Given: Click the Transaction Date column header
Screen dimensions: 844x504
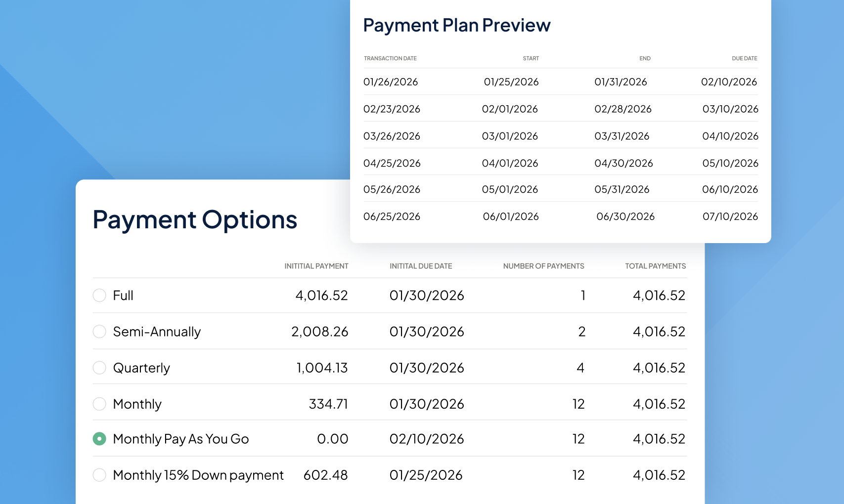Looking at the screenshot, I should coord(390,58).
